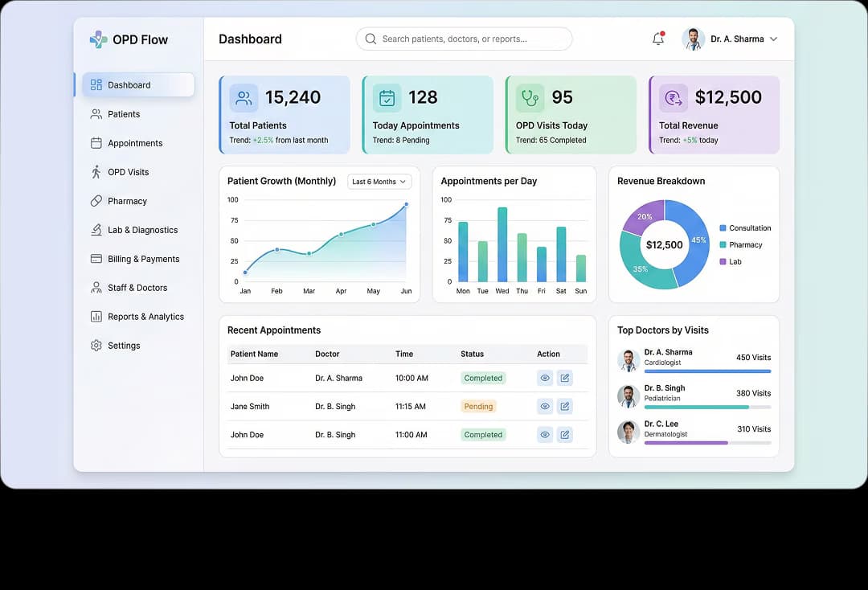Open the Last 6 Months dropdown
This screenshot has height=590, width=868.
click(x=379, y=182)
